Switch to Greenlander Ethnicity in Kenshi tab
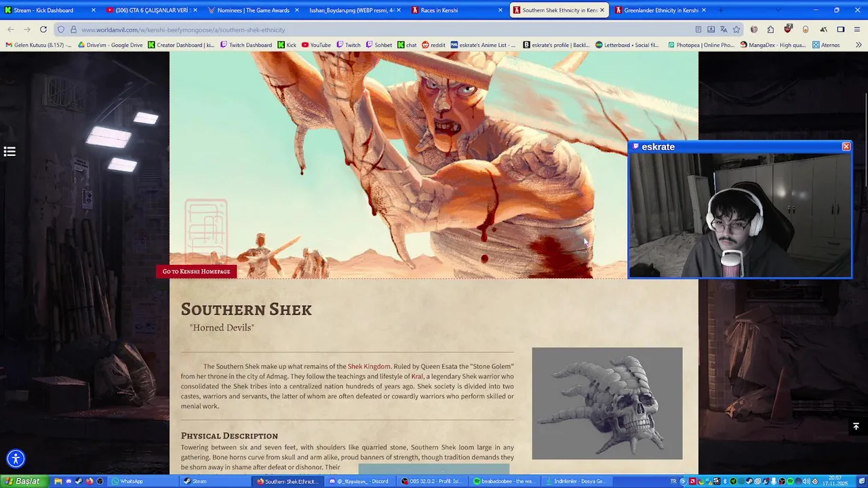The height and width of the screenshot is (488, 868). (x=661, y=10)
